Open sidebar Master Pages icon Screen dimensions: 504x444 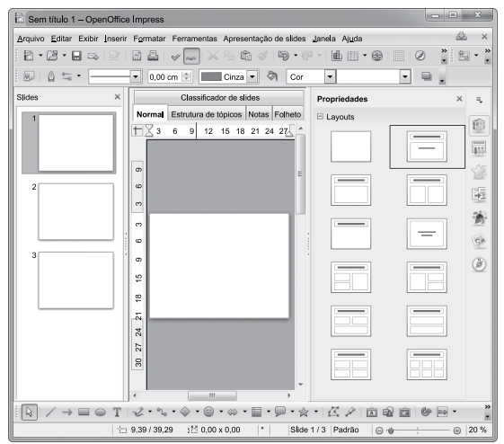(479, 148)
